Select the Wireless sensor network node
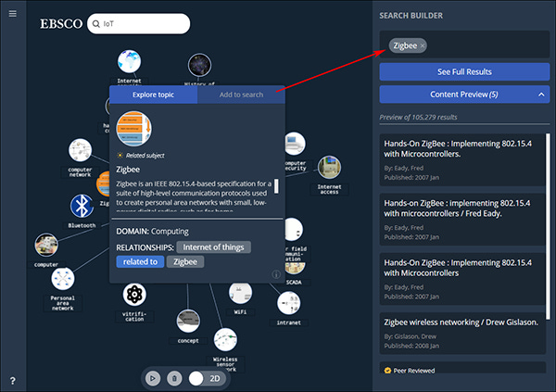 [225, 339]
